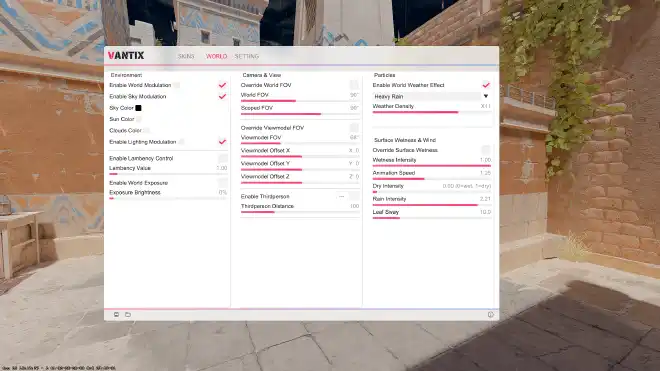
Task: Open Lighting Modulation color swatch beside label
Action: pyautogui.click(x=181, y=142)
